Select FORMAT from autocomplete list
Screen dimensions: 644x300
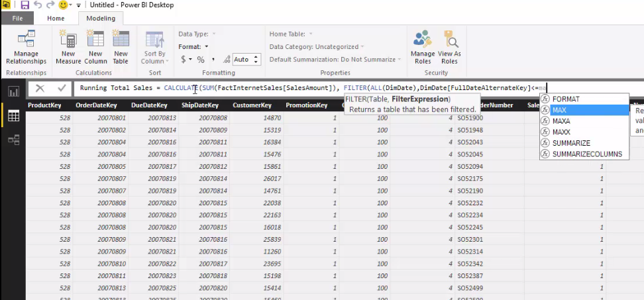coord(584,99)
